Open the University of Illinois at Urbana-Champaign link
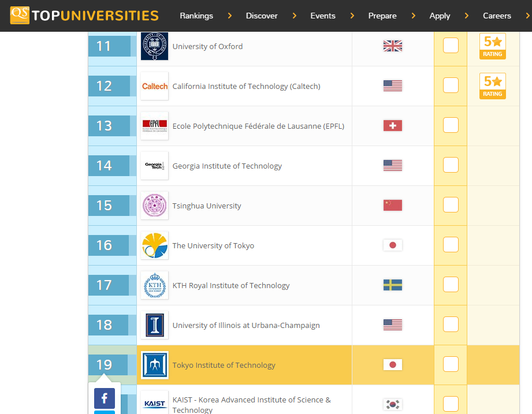Screen dimensions: 532x414 245,325
